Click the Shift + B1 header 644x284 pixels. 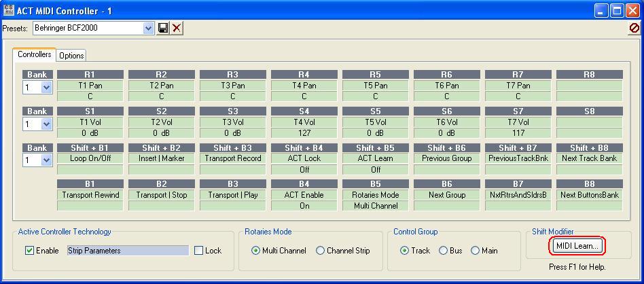pyautogui.click(x=90, y=147)
